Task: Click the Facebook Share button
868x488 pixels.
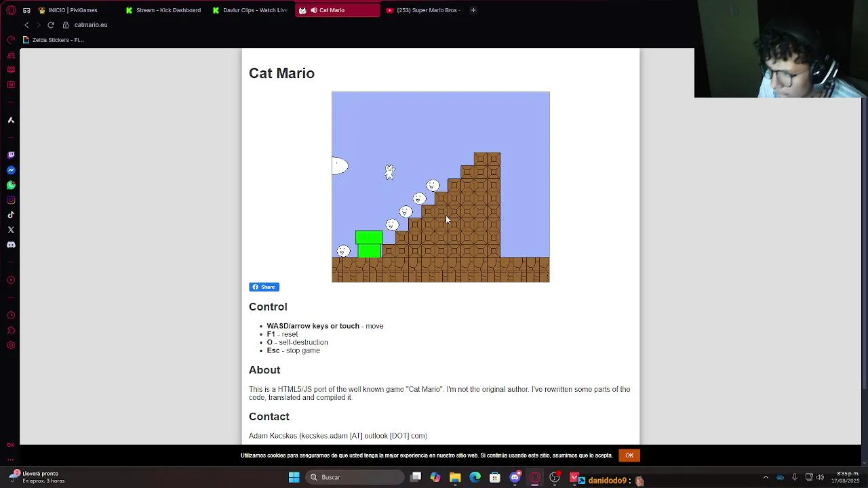Action: pyautogui.click(x=264, y=287)
